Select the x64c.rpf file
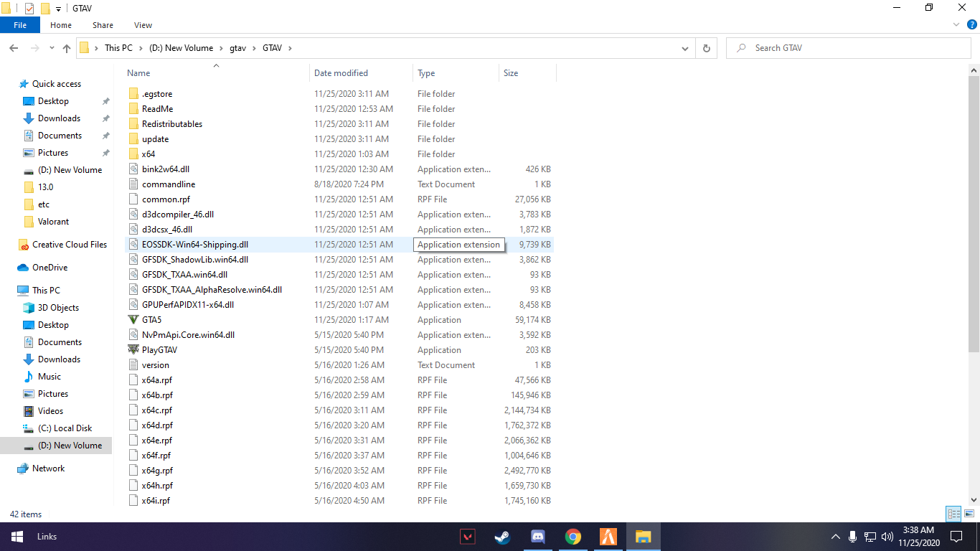This screenshot has width=980, height=551. tap(157, 410)
